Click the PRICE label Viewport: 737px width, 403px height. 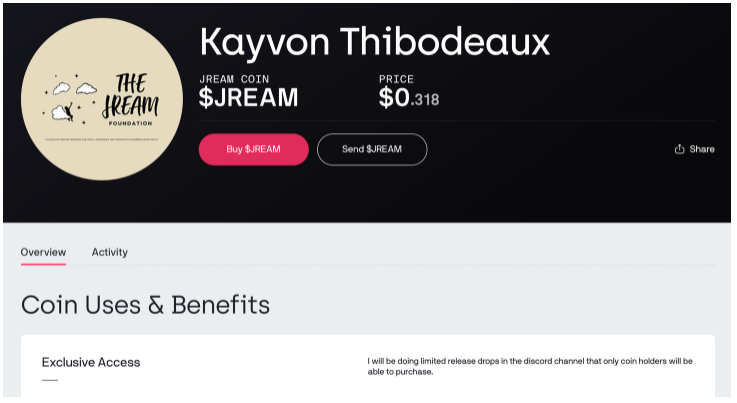point(396,79)
